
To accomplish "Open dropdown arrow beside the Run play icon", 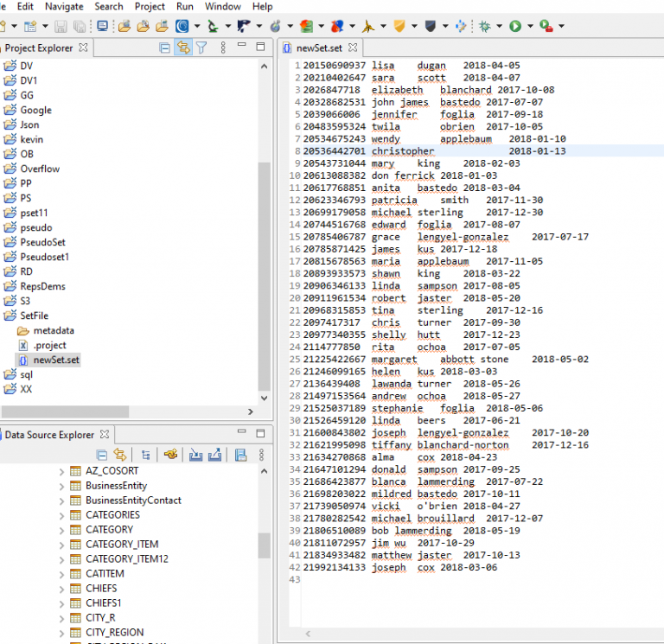I will (x=530, y=26).
